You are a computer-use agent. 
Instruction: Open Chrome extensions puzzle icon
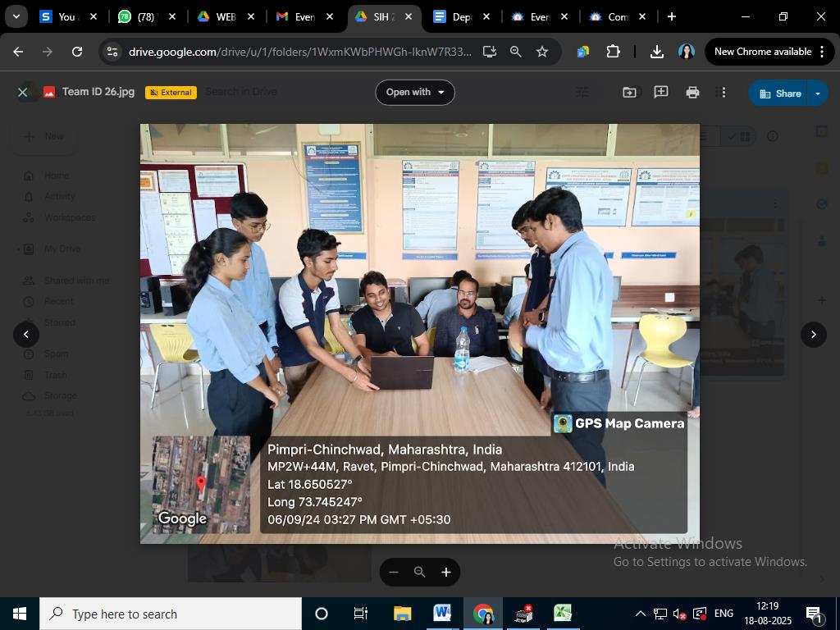(x=613, y=51)
